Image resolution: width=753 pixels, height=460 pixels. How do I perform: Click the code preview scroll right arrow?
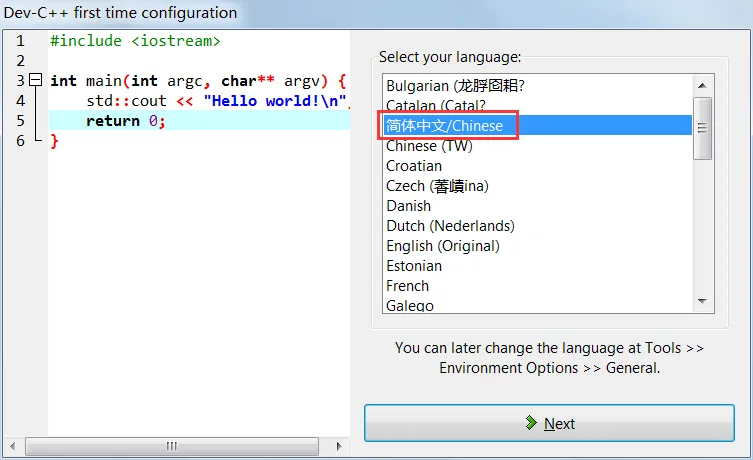point(339,446)
